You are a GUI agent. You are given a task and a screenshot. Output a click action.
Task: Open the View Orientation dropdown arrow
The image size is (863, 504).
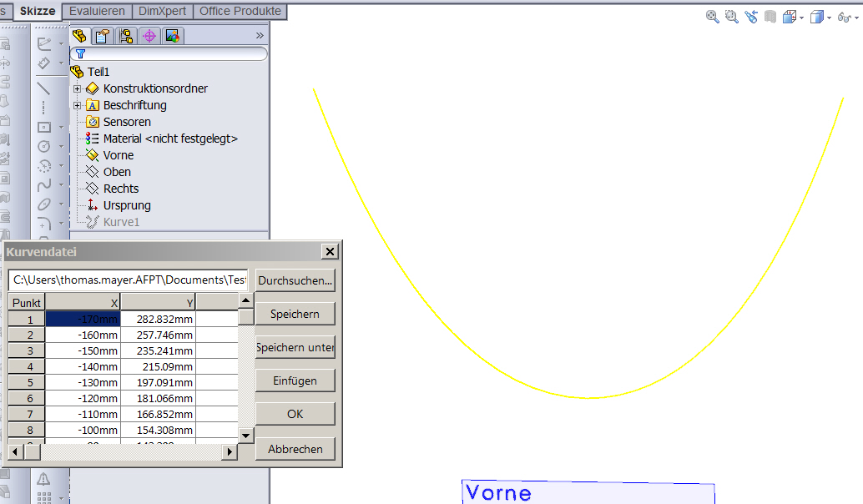801,18
